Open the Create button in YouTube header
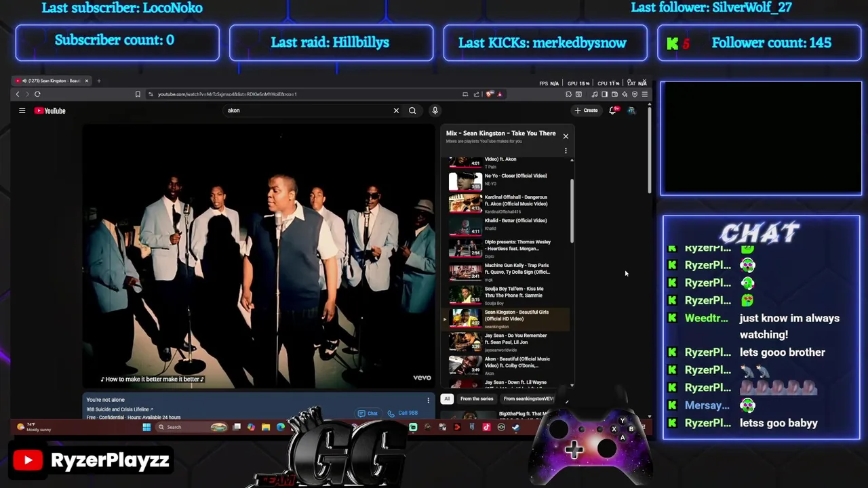Screen dimensions: 868x488 click(x=587, y=110)
